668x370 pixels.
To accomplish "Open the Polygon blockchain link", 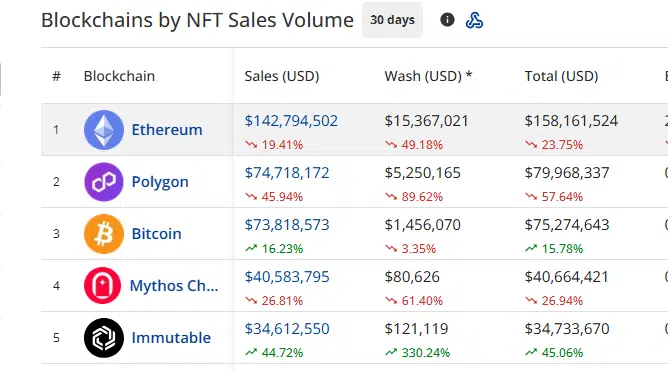I will coord(160,182).
